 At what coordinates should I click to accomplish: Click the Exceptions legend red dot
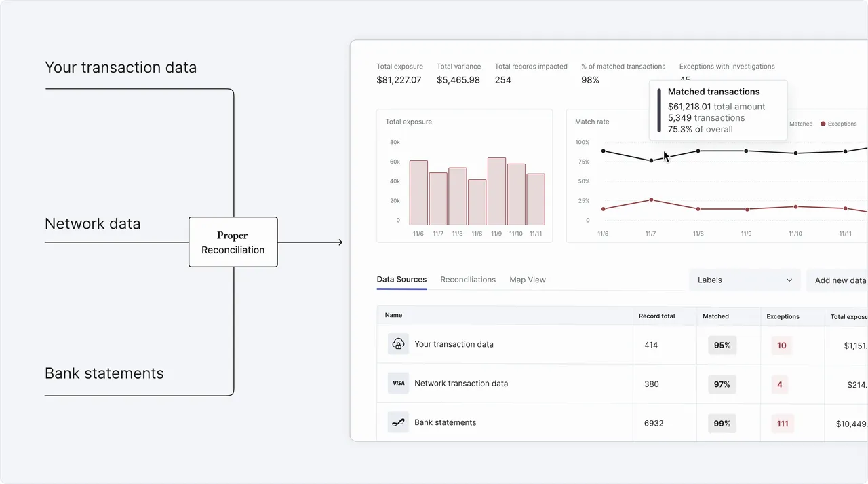(823, 124)
